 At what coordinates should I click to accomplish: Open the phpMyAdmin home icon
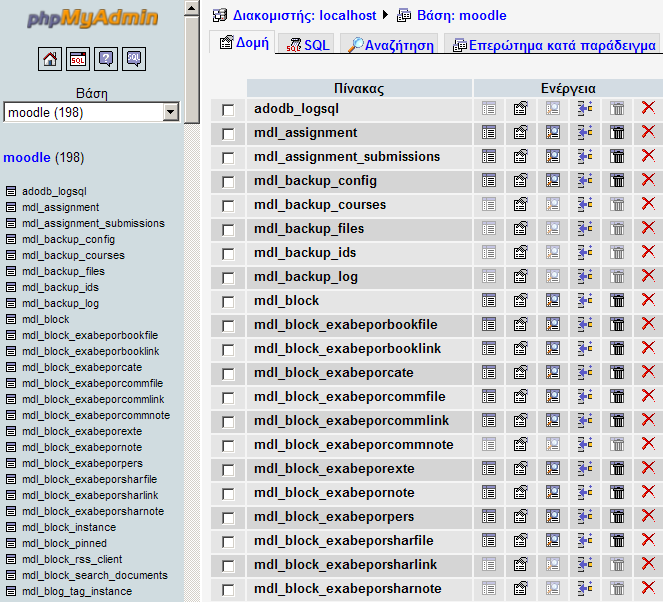50,59
